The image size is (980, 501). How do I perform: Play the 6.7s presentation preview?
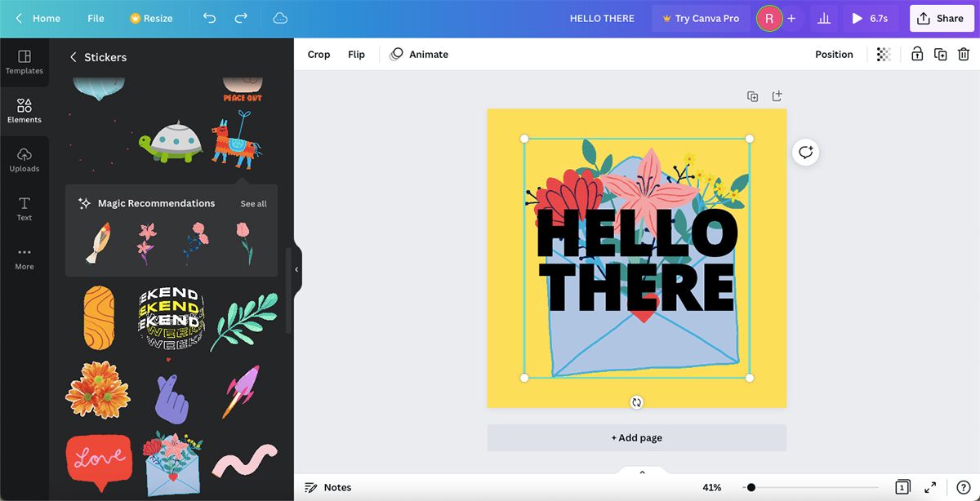tap(871, 18)
